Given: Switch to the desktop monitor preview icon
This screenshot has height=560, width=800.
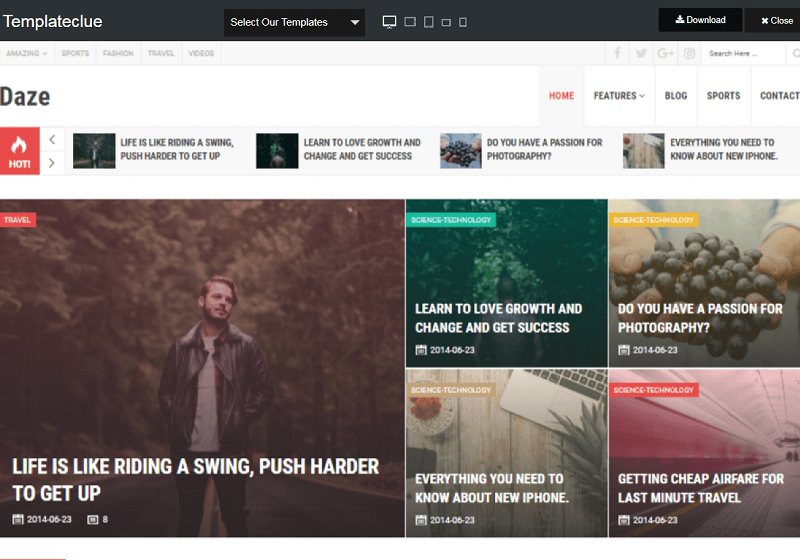Looking at the screenshot, I should pyautogui.click(x=389, y=22).
